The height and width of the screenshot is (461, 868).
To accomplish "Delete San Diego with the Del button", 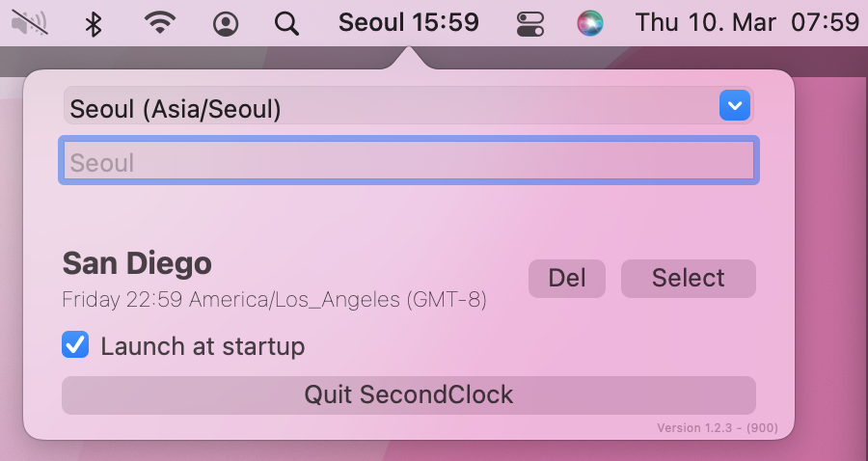I will click(x=567, y=279).
